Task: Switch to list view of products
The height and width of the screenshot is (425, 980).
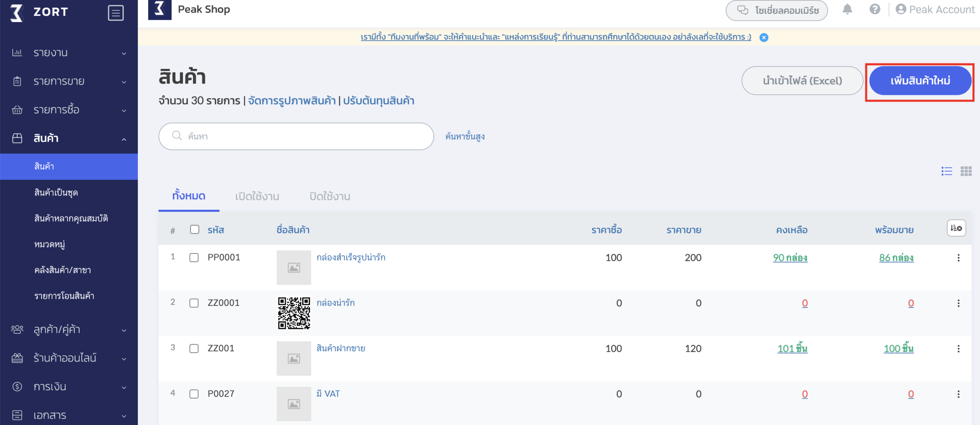Action: click(947, 171)
